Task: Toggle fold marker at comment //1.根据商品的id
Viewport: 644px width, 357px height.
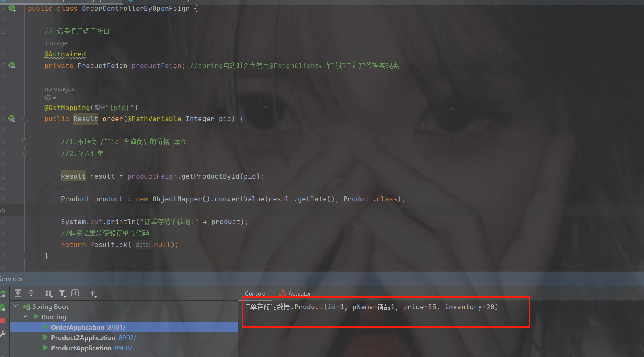Action: (x=24, y=142)
